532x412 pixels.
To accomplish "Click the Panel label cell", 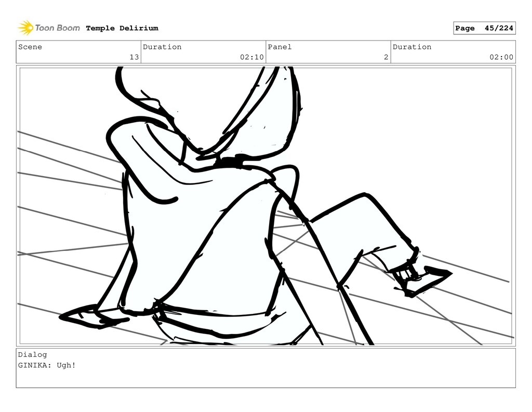I will 328,52.
